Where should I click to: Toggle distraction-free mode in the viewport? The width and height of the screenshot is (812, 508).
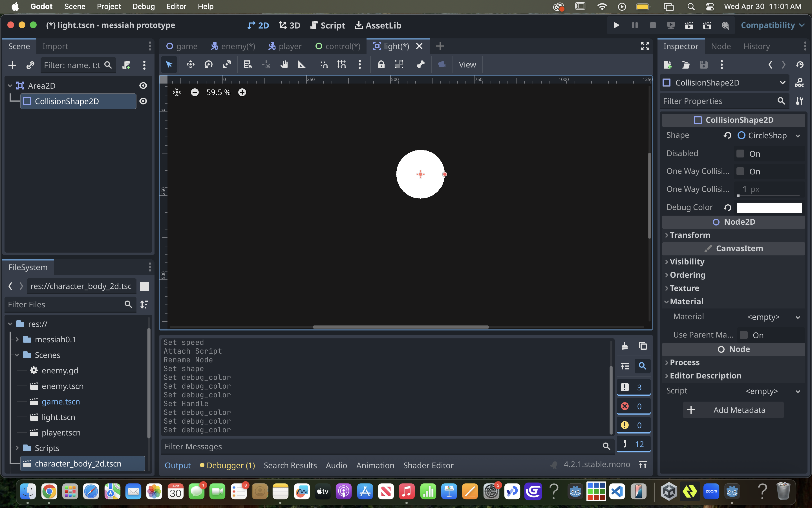pos(645,46)
